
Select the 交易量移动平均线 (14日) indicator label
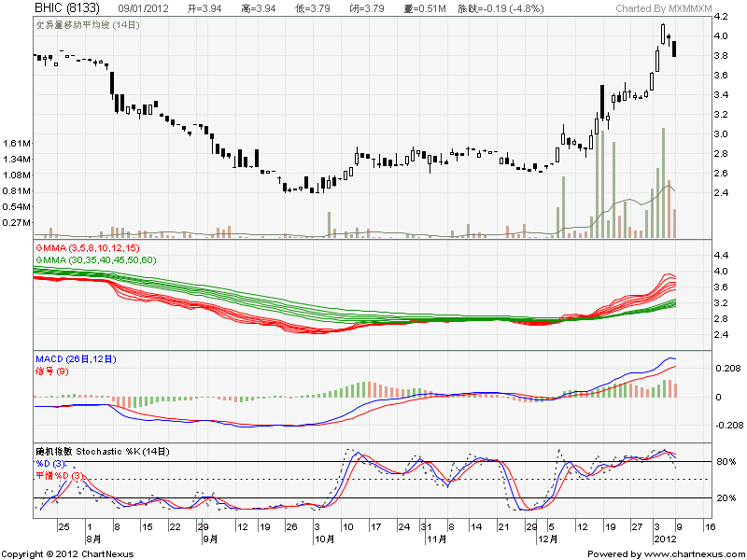[87, 24]
